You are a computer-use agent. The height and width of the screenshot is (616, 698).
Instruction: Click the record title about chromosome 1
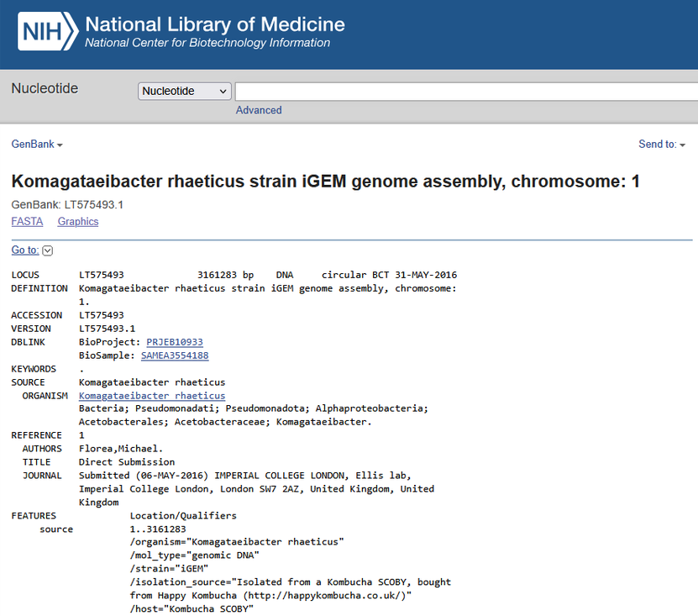[x=325, y=182]
